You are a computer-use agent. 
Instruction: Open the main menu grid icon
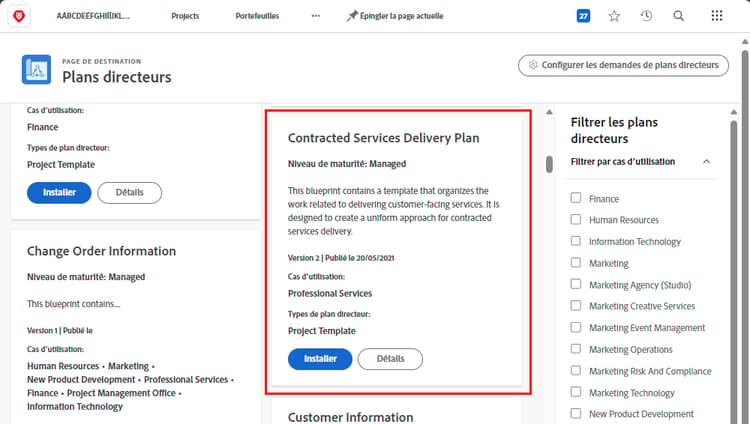(x=717, y=16)
